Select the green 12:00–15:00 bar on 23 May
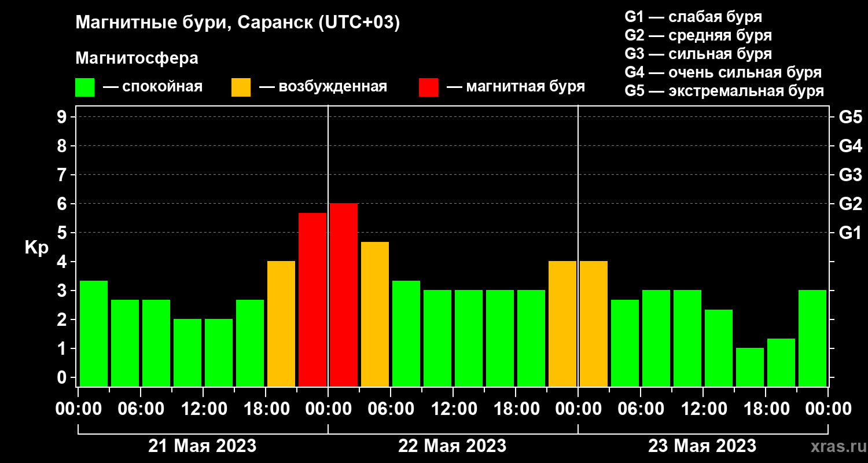Screen dimensions: 868x463 point(719,348)
